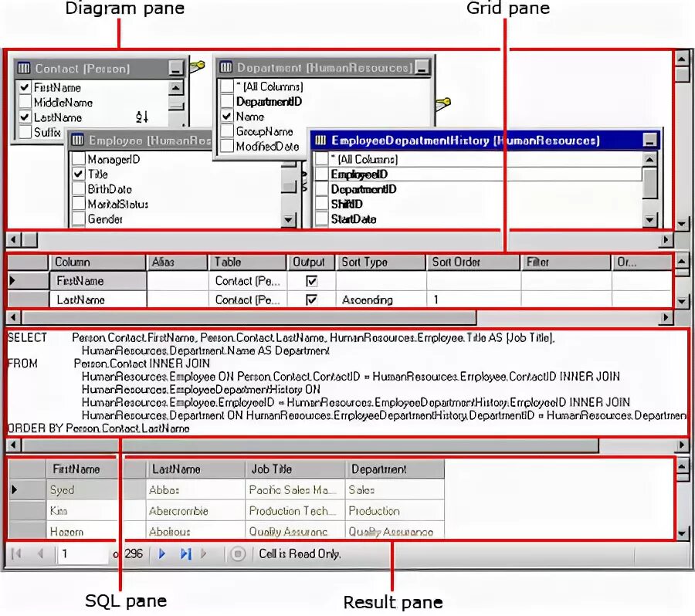
Task: Click the Job Title result column header
Action: (295, 469)
